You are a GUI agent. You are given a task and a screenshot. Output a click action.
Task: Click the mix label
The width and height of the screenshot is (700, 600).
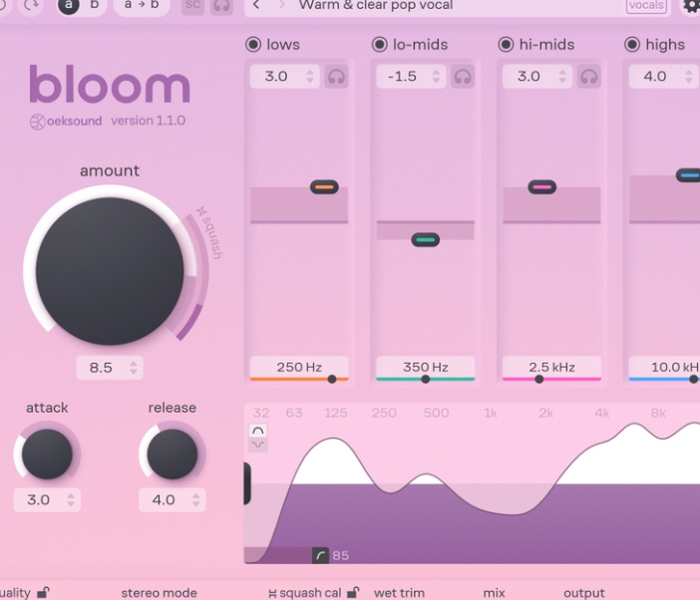pyautogui.click(x=495, y=593)
